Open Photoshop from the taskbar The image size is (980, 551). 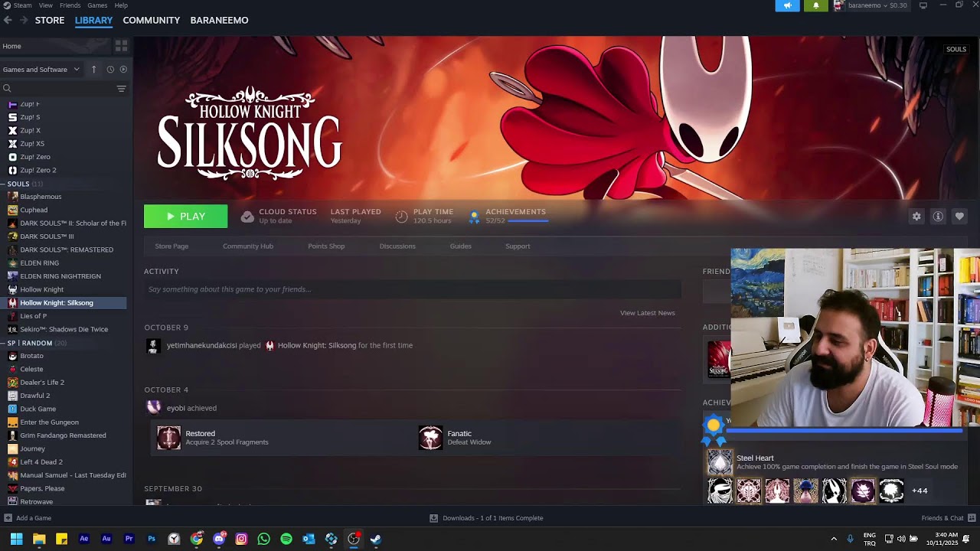coord(152,539)
